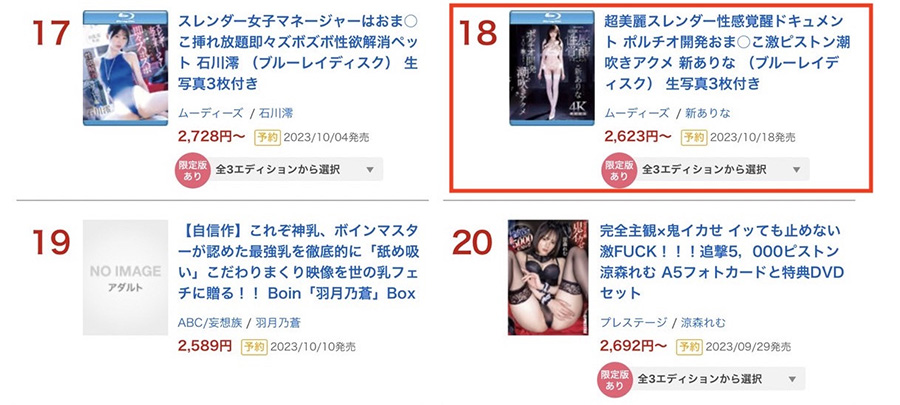Expand the 全3エディションから選択 dropdown on rank 20
The image size is (900, 405).
pyautogui.click(x=717, y=379)
